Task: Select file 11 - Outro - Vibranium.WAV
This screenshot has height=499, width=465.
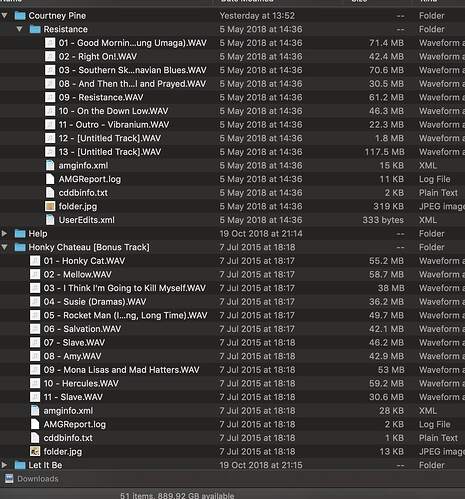Action: point(114,125)
